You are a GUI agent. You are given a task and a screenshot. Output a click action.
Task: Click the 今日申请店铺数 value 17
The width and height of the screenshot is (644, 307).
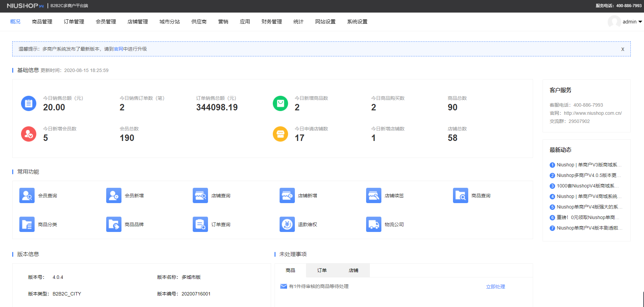[300, 138]
